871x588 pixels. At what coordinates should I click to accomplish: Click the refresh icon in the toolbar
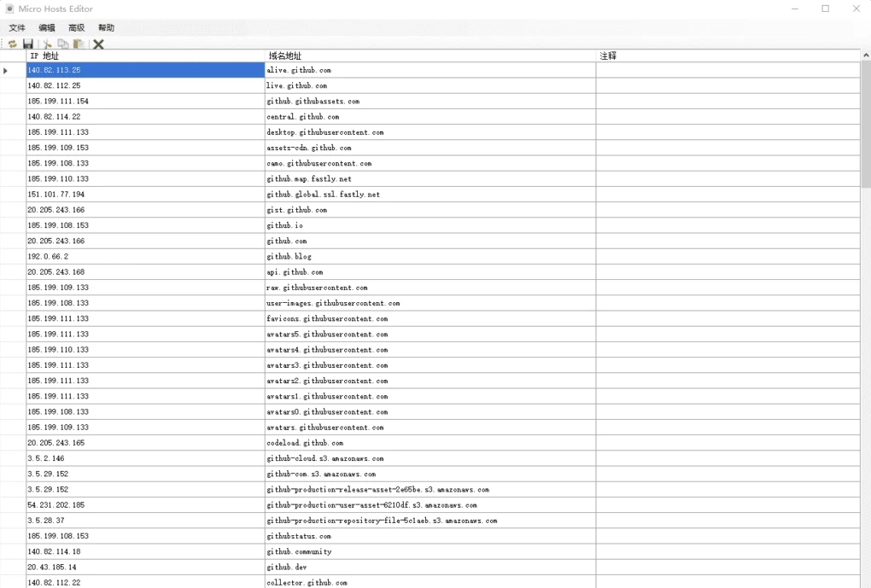tap(12, 44)
